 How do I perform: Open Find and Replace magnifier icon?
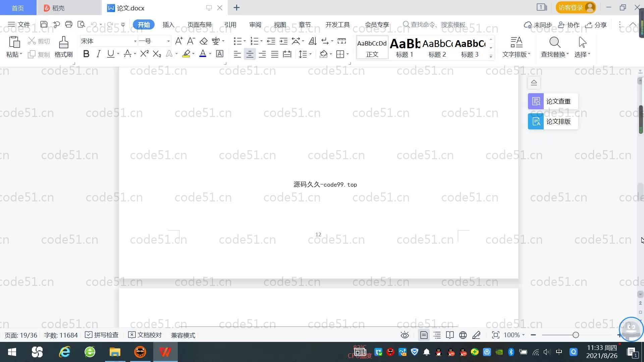pyautogui.click(x=555, y=42)
